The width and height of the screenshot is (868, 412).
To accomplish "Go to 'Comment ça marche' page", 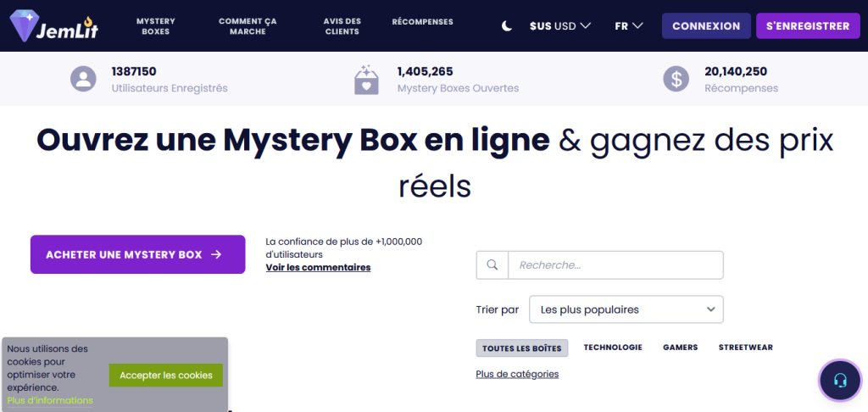I will (248, 26).
